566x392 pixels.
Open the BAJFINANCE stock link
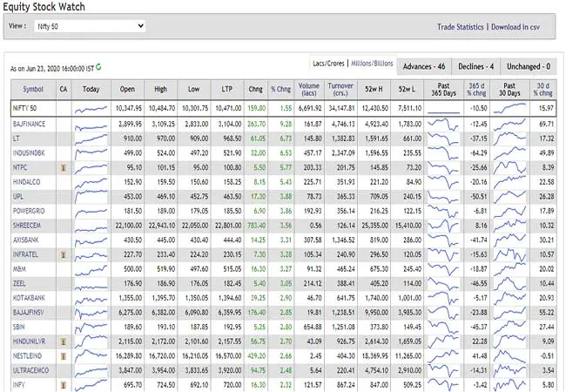click(x=29, y=124)
